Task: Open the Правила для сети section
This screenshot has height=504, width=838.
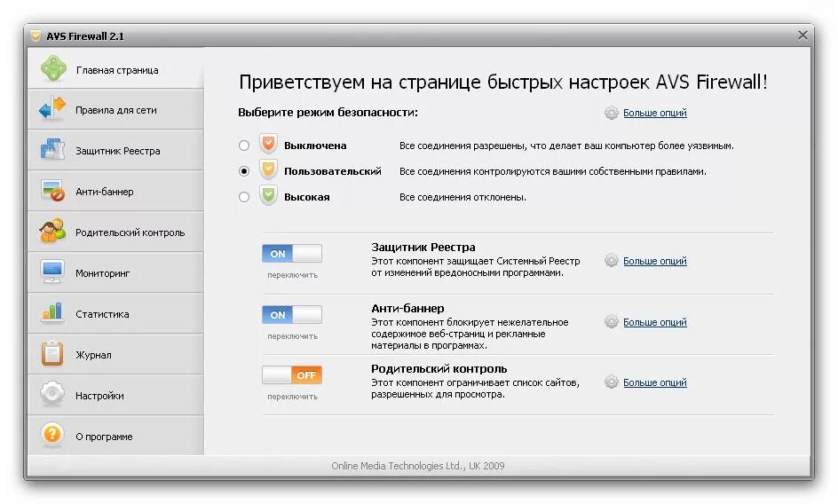Action: point(115,109)
